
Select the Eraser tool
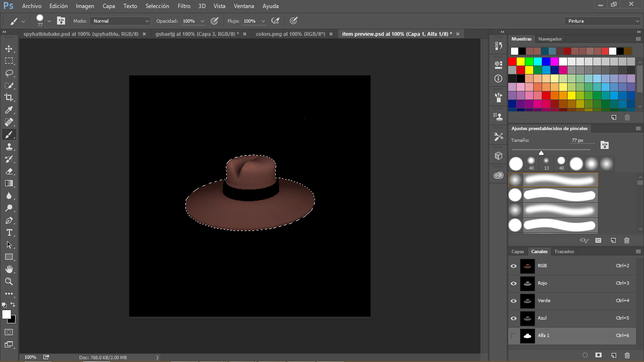pyautogui.click(x=9, y=171)
